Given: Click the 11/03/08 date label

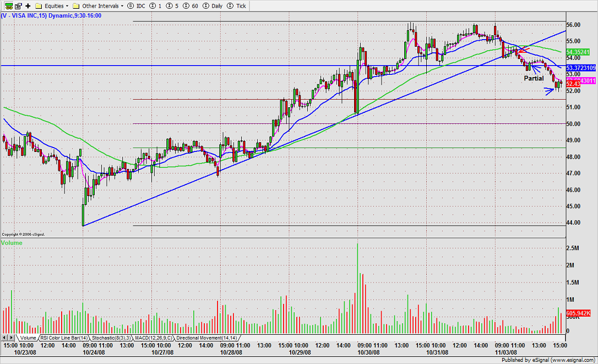Looking at the screenshot, I should click(x=505, y=352).
